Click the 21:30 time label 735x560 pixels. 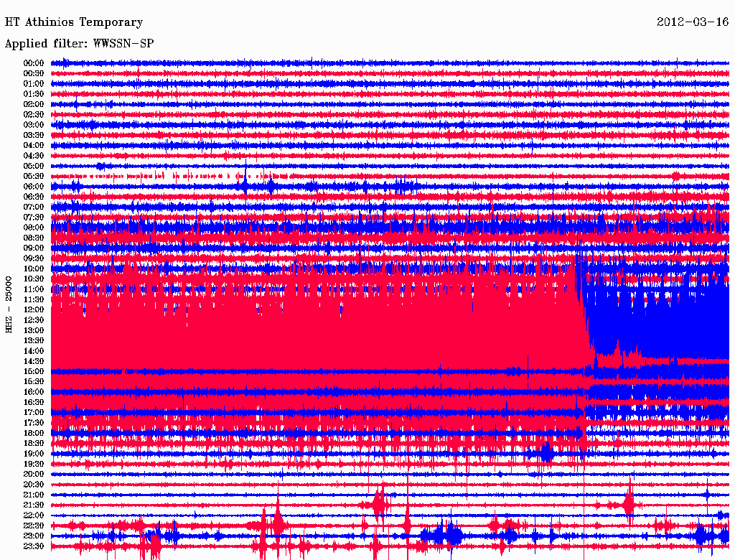34,505
